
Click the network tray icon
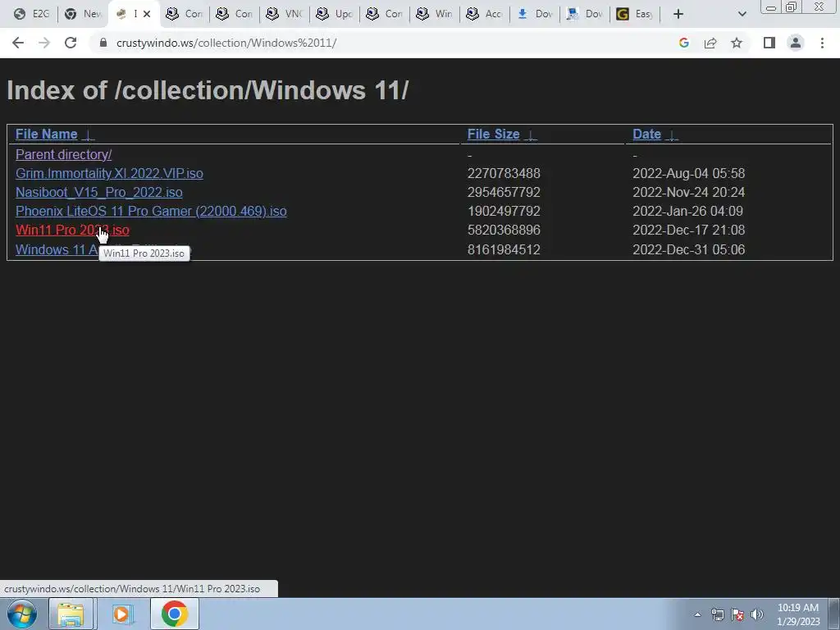pyautogui.click(x=717, y=614)
